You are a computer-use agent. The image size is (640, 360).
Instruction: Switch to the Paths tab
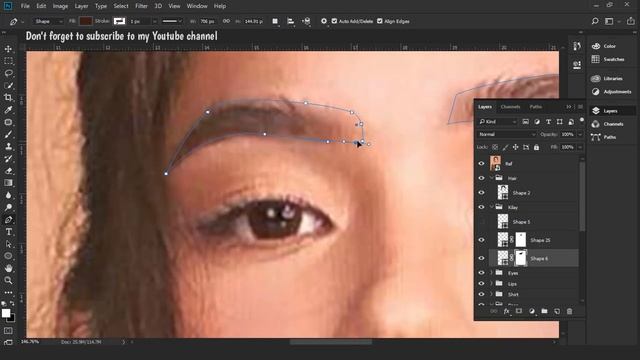(536, 107)
